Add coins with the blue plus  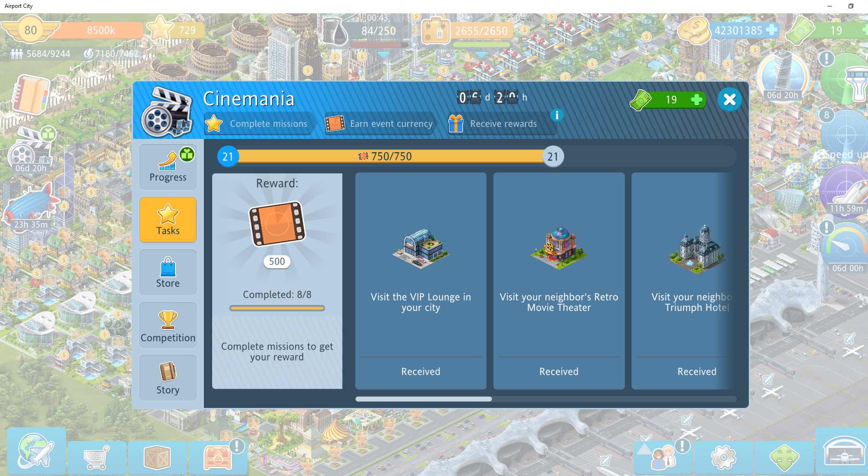coord(772,30)
